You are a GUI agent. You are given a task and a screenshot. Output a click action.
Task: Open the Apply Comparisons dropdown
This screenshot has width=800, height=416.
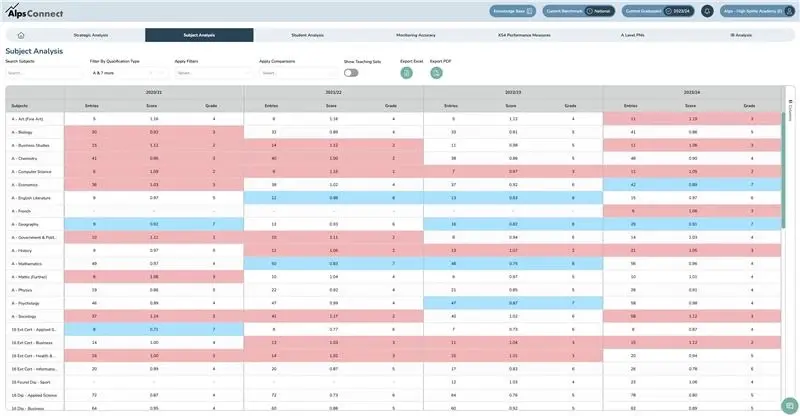point(295,73)
